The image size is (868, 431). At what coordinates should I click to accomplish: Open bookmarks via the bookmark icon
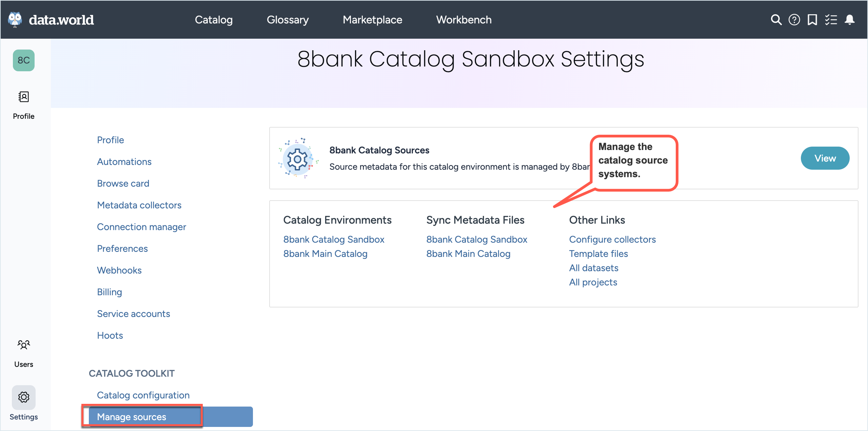[812, 20]
